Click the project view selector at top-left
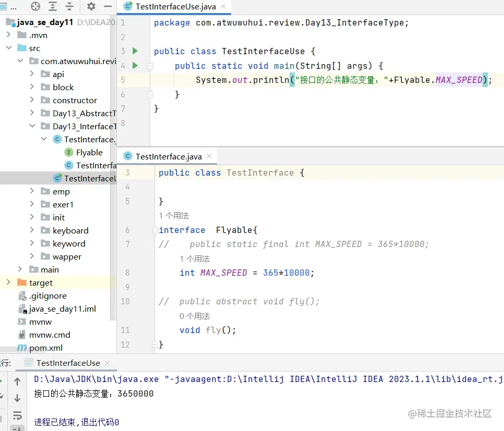 [8, 6]
